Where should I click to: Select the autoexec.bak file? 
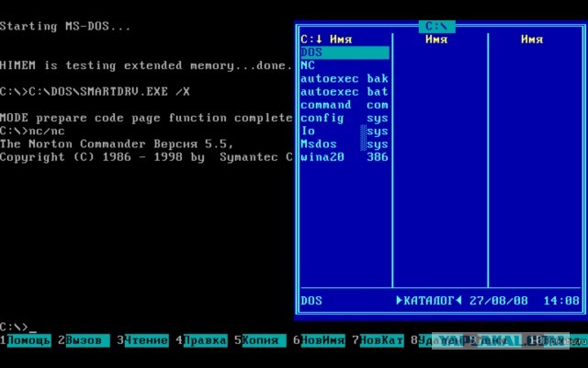pos(345,78)
